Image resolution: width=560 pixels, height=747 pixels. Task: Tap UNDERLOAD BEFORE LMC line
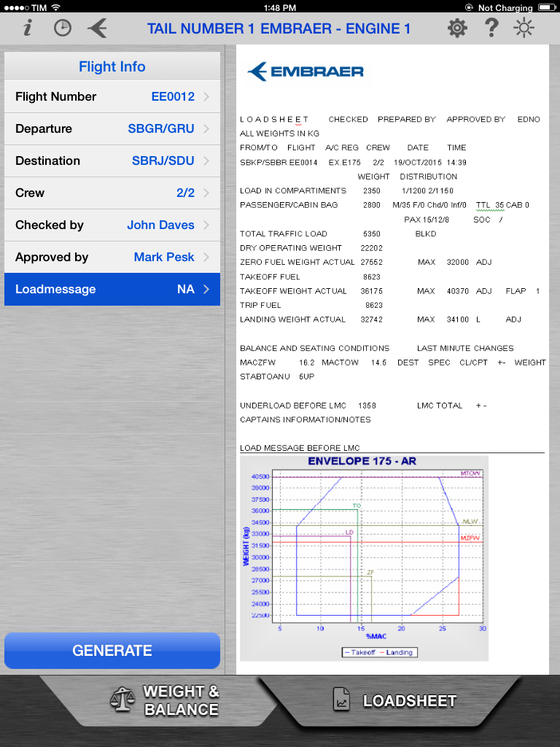308,406
